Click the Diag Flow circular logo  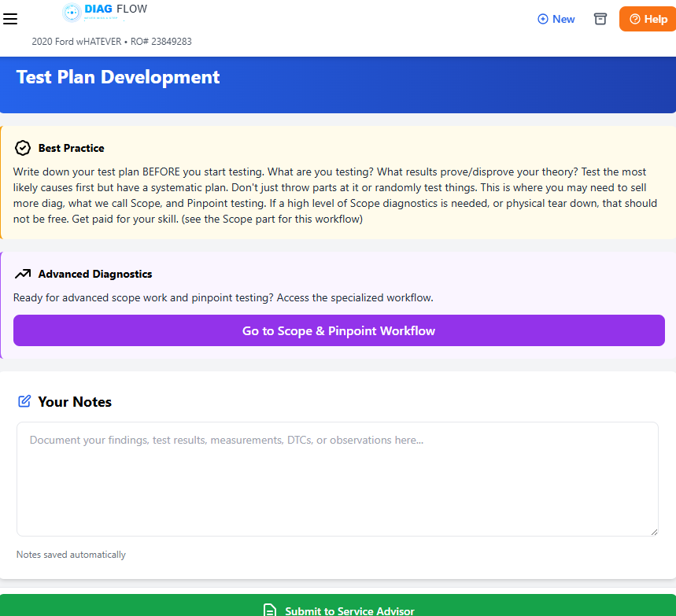[72, 12]
